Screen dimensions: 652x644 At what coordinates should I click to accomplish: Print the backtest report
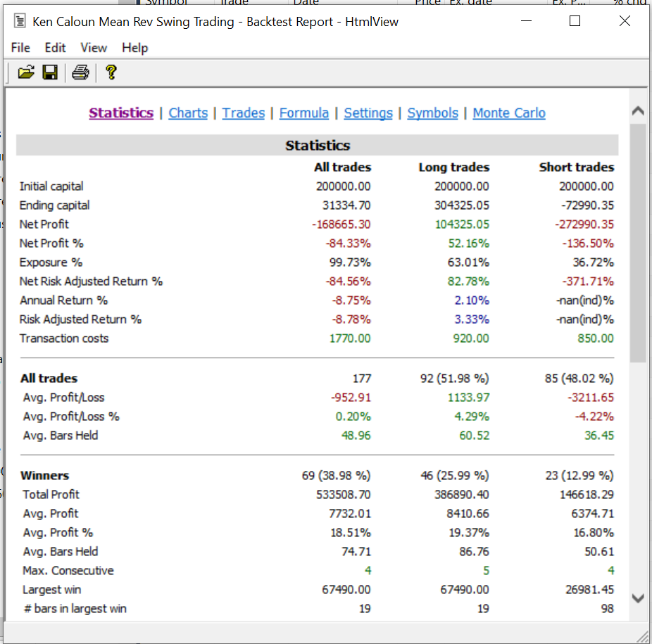click(80, 72)
